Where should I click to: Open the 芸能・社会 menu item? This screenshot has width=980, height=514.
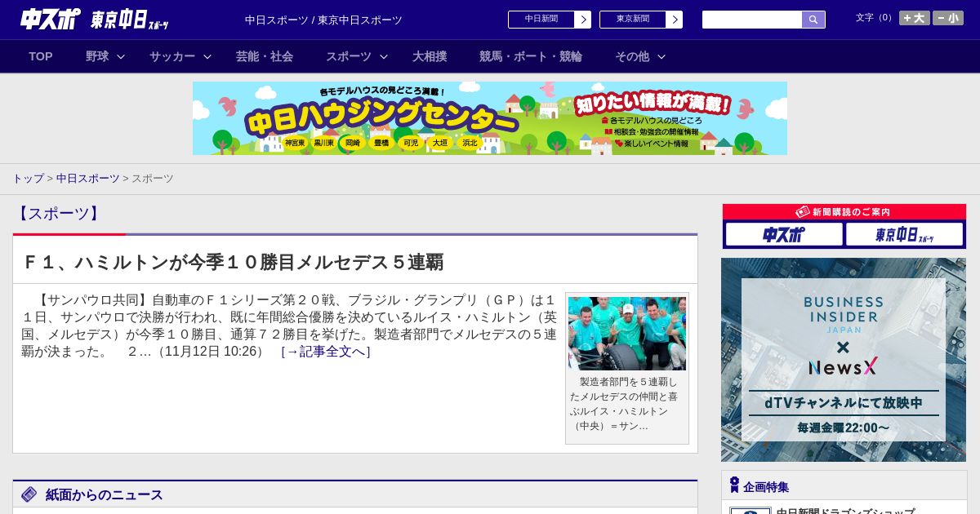(265, 56)
